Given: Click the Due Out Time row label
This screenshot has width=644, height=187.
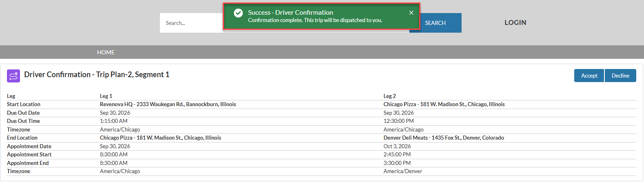Looking at the screenshot, I should pos(23,121).
